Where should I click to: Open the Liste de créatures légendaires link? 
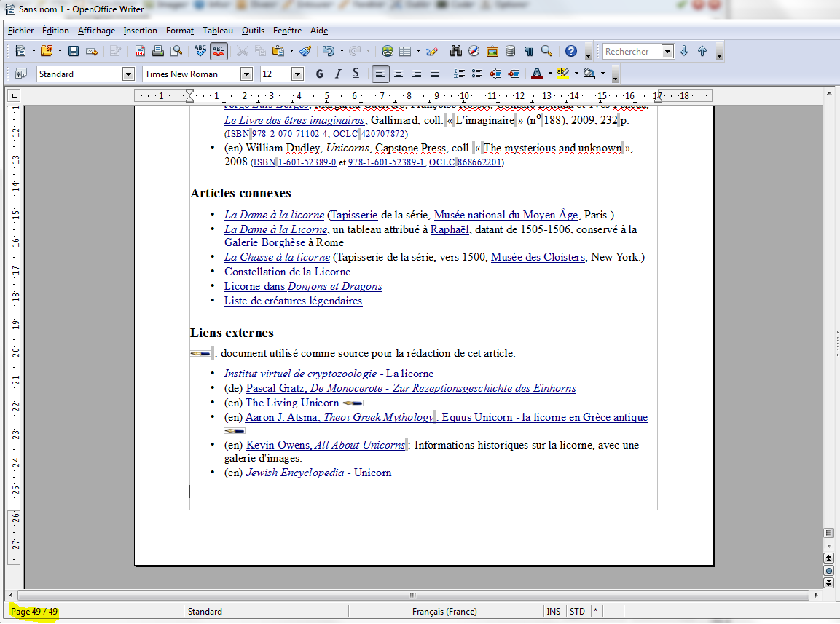pyautogui.click(x=293, y=301)
